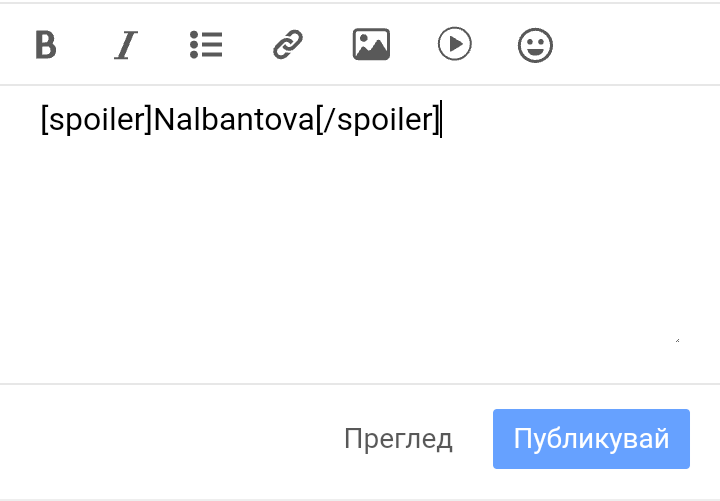Toggle bold formatting with the B icon
The height and width of the screenshot is (501, 720).
click(x=46, y=45)
